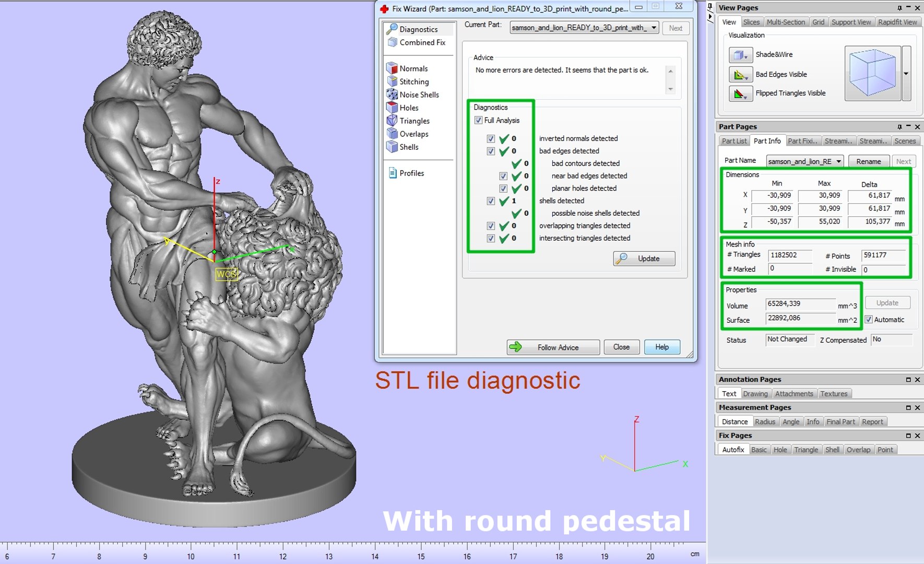This screenshot has height=564, width=924.
Task: Click the Surface value field
Action: pos(800,318)
